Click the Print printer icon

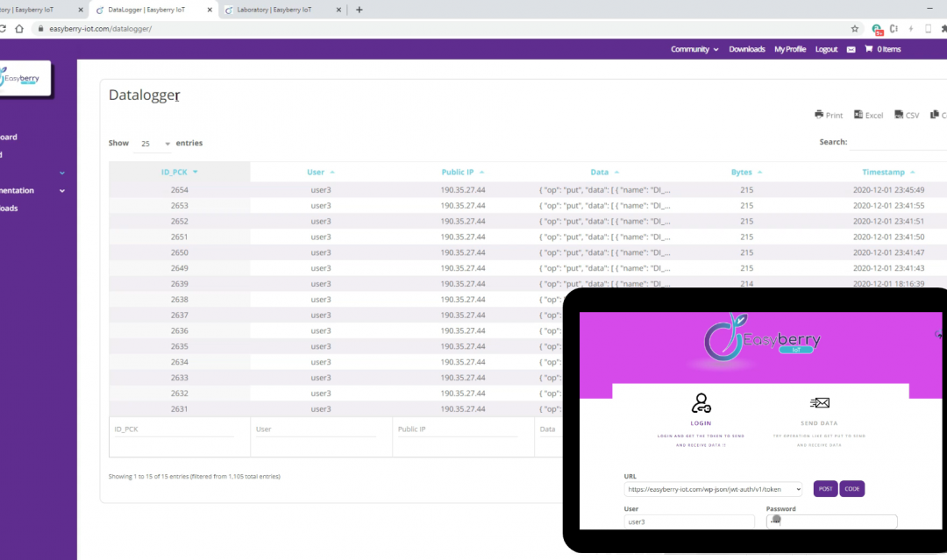pos(819,114)
